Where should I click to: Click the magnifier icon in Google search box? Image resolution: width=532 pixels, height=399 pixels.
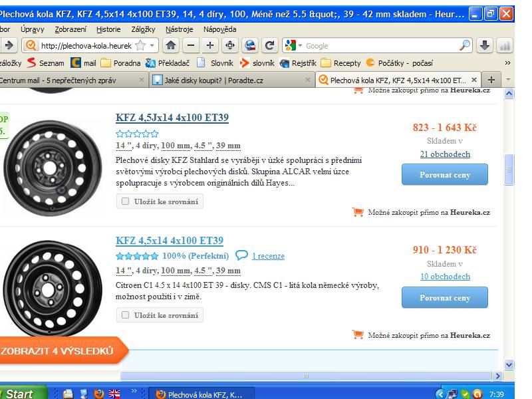pos(464,45)
